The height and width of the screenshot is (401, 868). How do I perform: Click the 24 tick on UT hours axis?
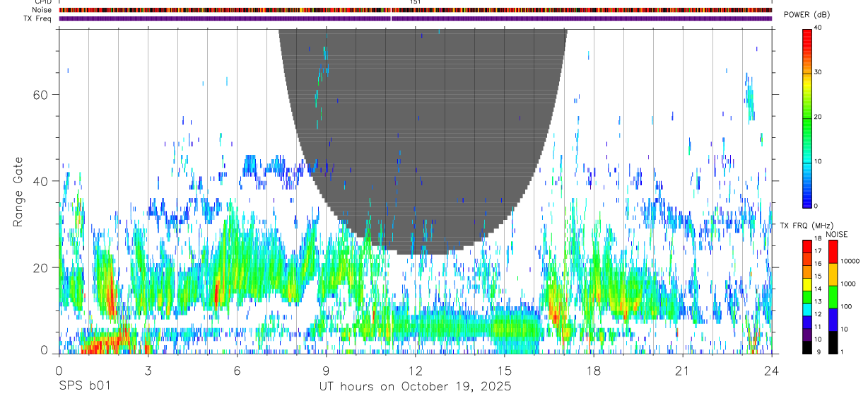pos(772,371)
